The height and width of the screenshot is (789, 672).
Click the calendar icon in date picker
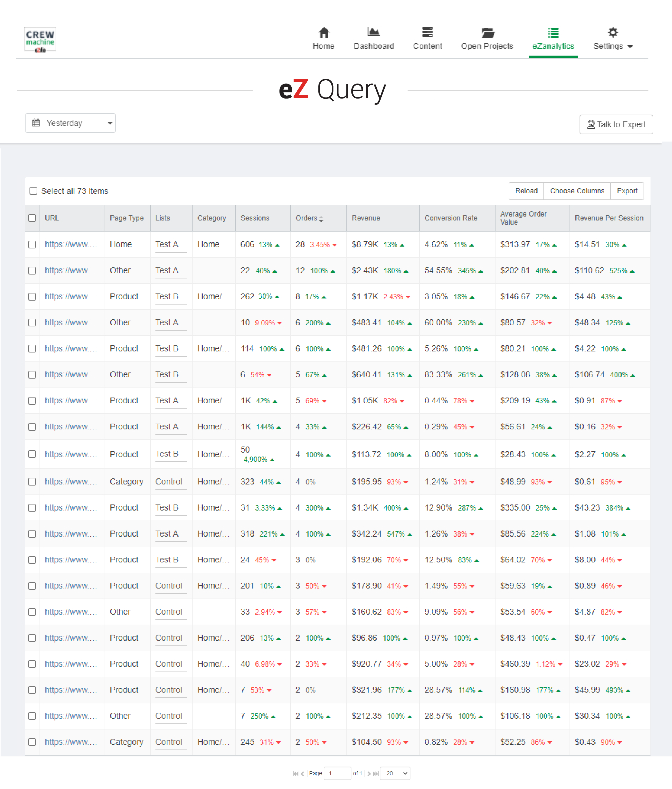click(x=36, y=122)
